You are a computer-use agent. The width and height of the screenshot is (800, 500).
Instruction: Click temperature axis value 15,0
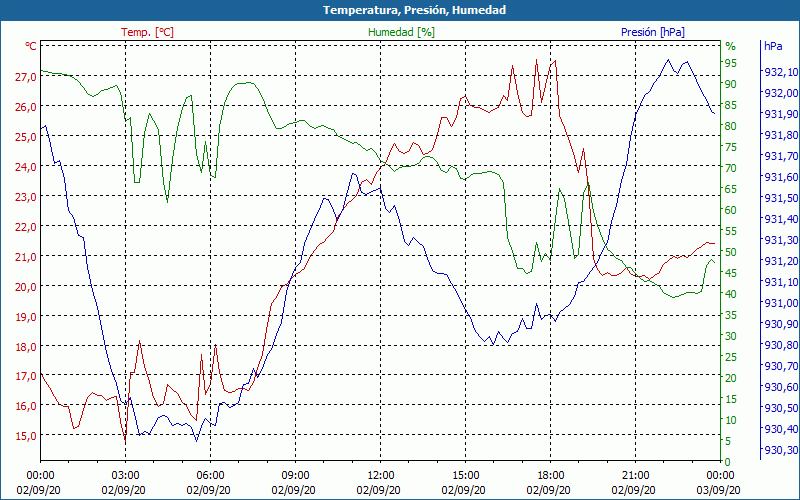pos(26,436)
